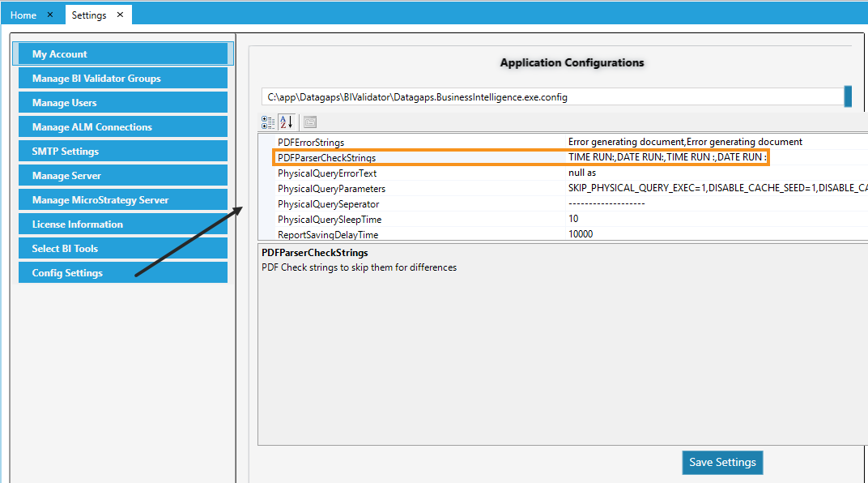Open Manage MicroStrategy Server
The image size is (868, 483).
point(123,200)
